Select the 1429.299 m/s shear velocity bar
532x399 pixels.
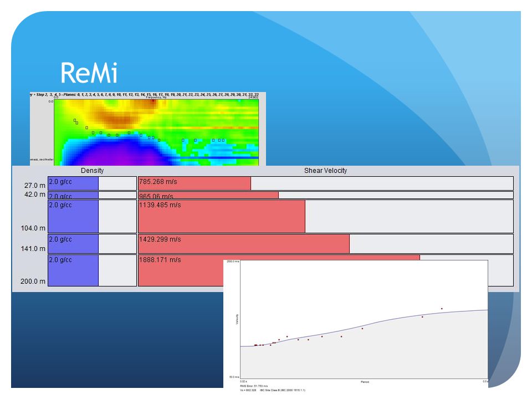pos(244,244)
